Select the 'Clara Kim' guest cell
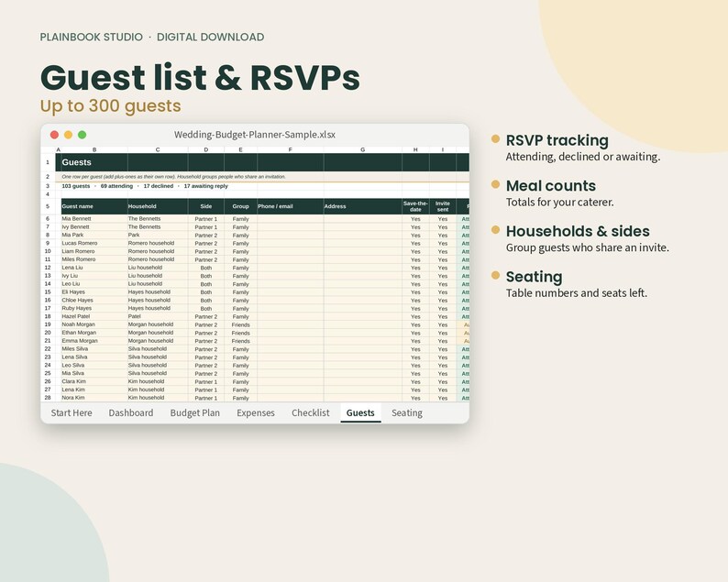728x582 pixels. pyautogui.click(x=94, y=381)
